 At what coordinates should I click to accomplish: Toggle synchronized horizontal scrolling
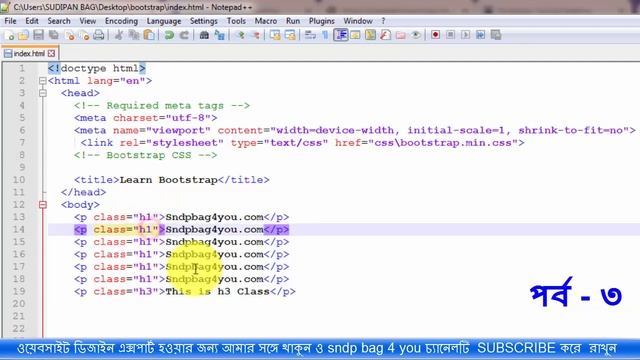(290, 36)
